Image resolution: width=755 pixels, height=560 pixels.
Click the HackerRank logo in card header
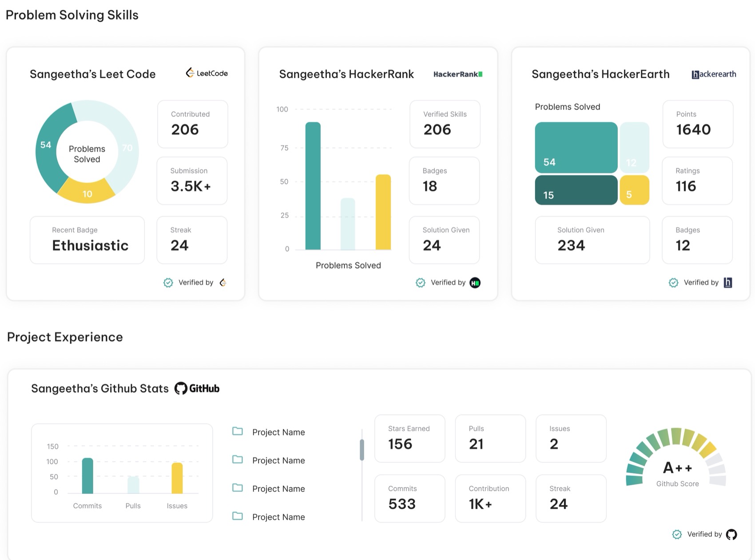point(458,74)
